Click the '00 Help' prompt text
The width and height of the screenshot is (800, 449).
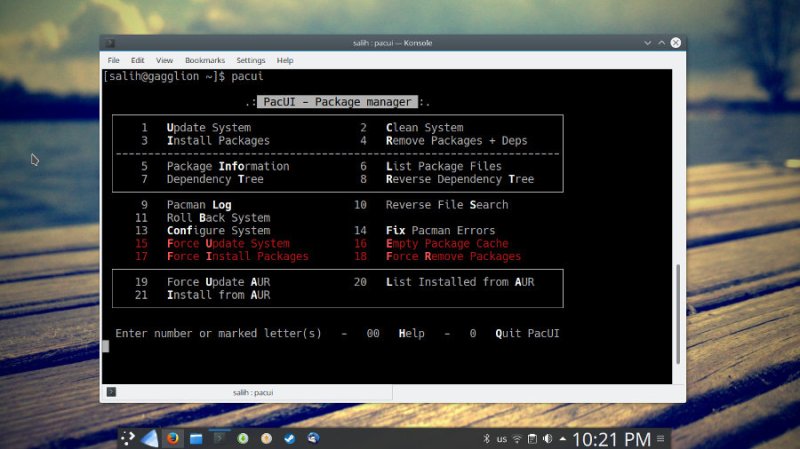coord(395,334)
